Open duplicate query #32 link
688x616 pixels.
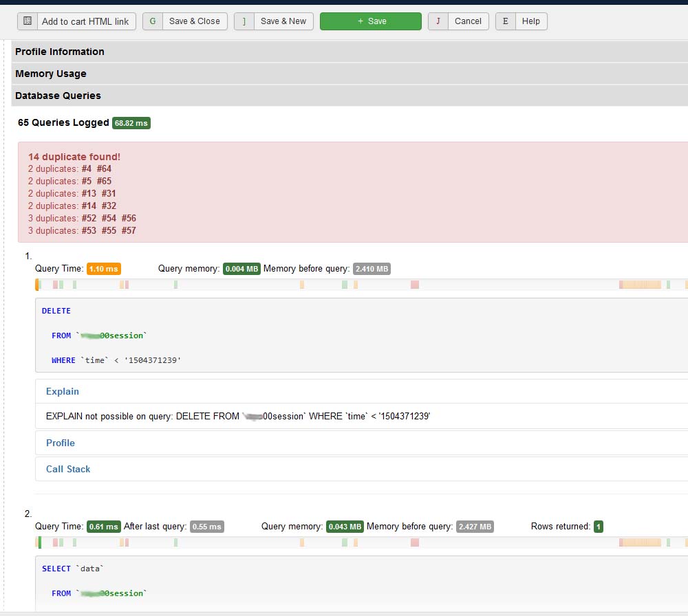[109, 206]
